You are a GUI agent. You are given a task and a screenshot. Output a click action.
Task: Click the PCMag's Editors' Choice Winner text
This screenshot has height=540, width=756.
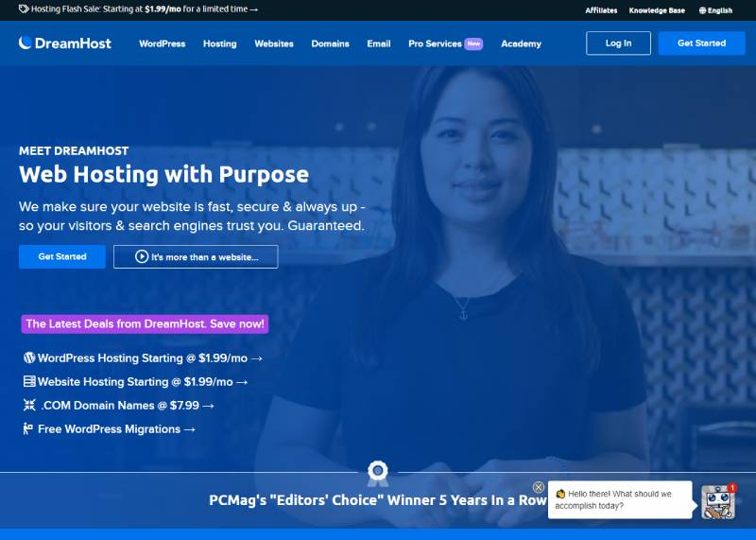pyautogui.click(x=378, y=500)
